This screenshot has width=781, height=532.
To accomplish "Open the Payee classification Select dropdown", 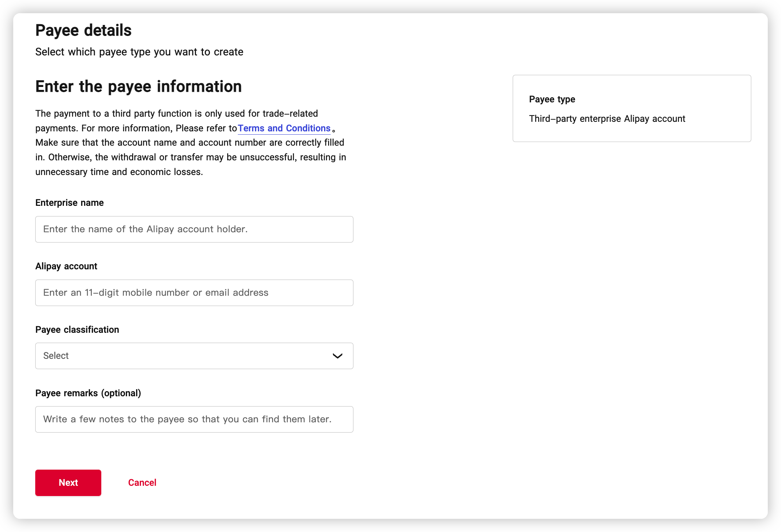I will tap(194, 356).
